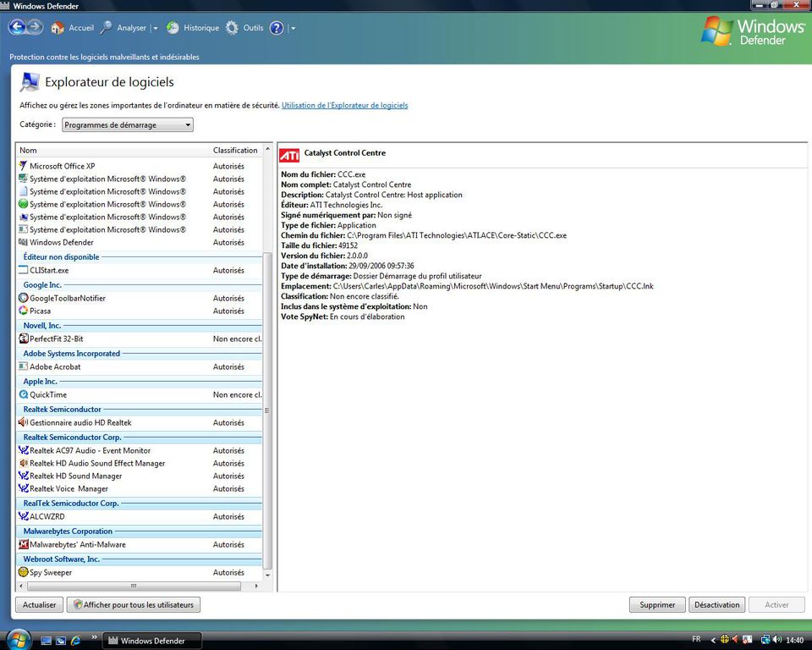The width and height of the screenshot is (812, 650).
Task: Click Afficher pour tous les utilisateurs
Action: point(134,604)
